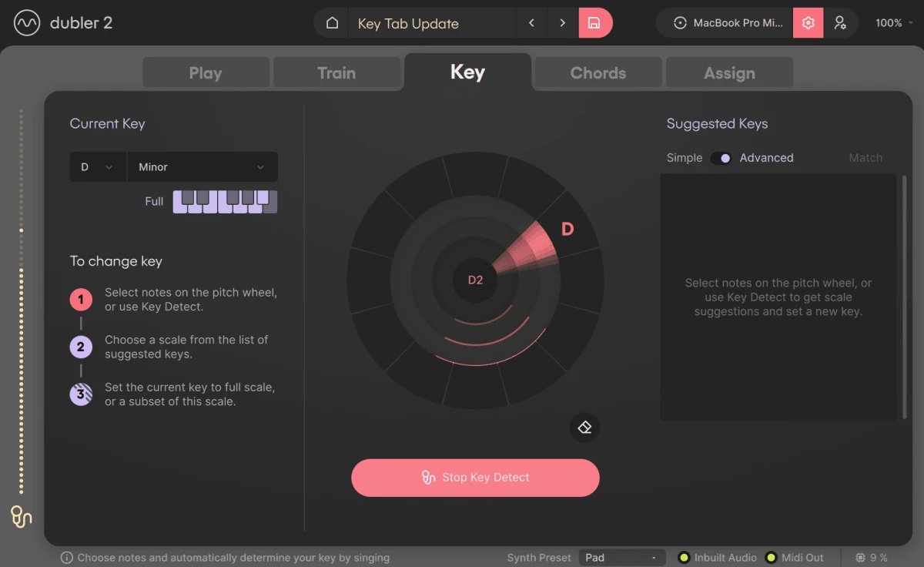This screenshot has width=924, height=567.
Task: Click step 1 circle in To change key
Action: click(81, 300)
